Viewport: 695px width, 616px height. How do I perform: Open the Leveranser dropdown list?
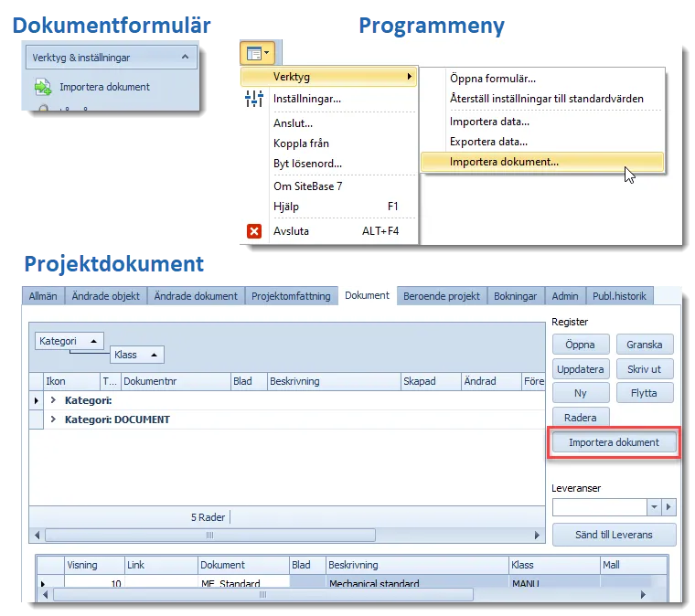pos(654,506)
